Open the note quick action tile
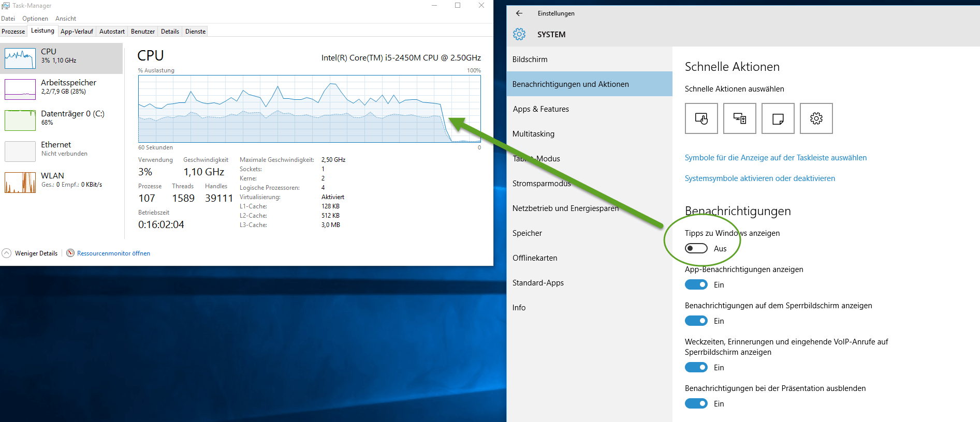 pyautogui.click(x=778, y=118)
